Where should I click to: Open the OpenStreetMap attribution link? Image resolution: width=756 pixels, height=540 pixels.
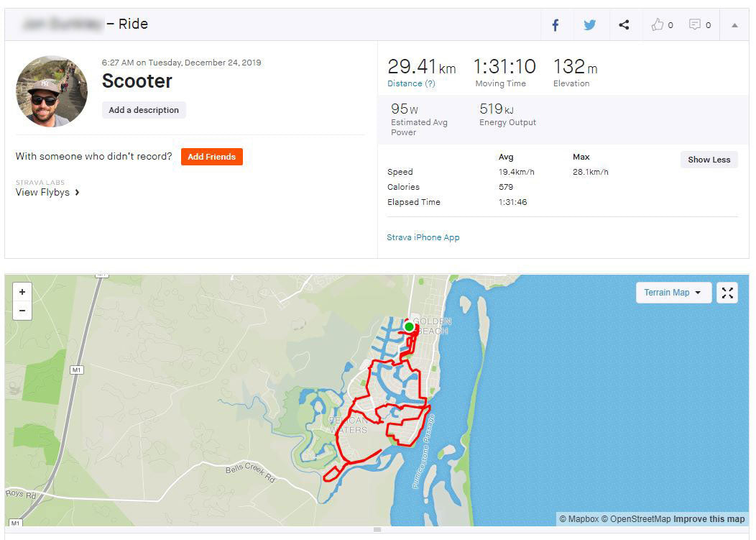pos(639,518)
